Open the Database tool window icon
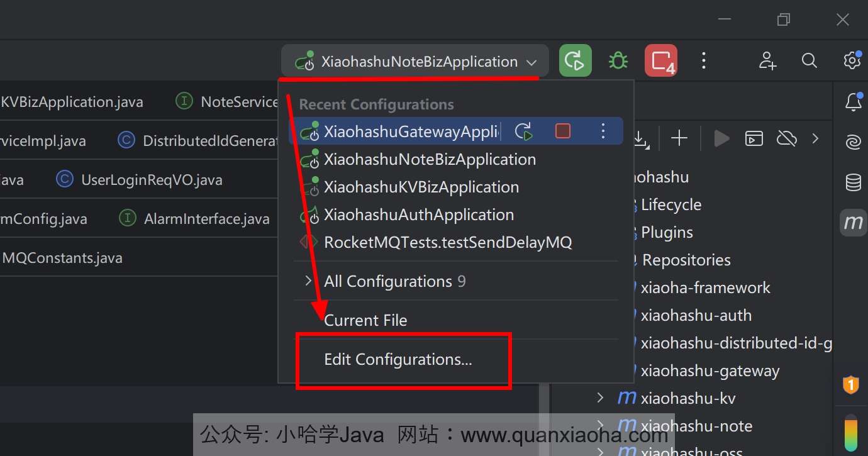868x456 pixels. [x=853, y=182]
